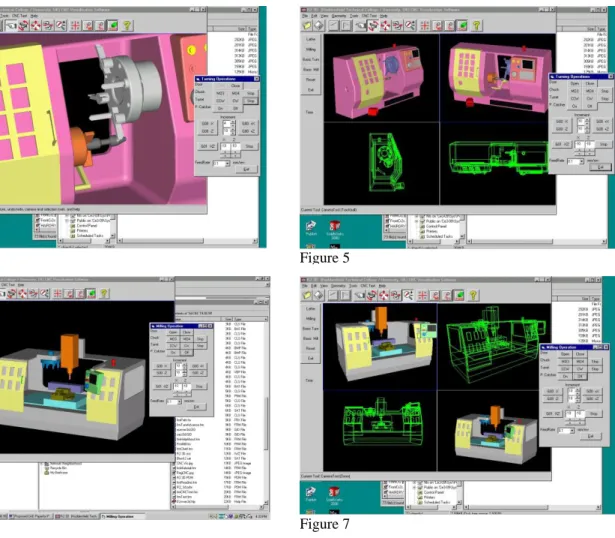Click the yellow Open file icon in the Figure 7 toolbar
The width and height of the screenshot is (615, 538).
tap(306, 295)
